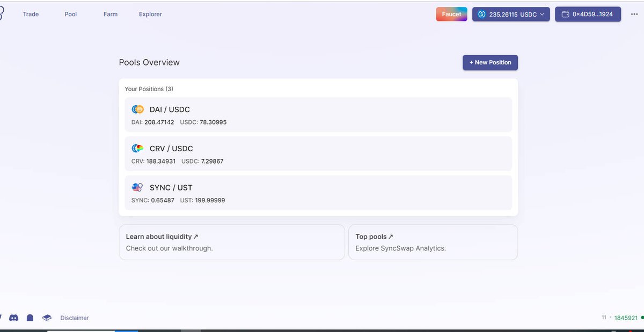Click the CRV / USDC token pair icon
The width and height of the screenshot is (644, 332).
pyautogui.click(x=138, y=149)
